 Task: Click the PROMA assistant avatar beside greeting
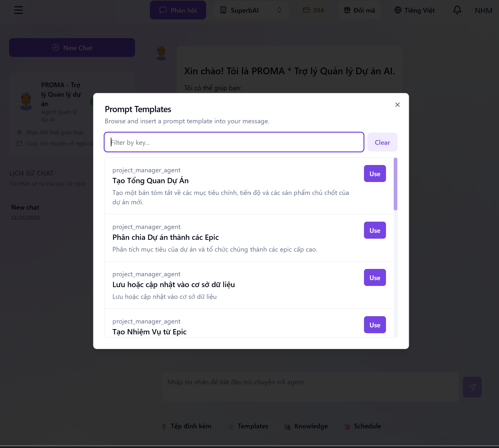click(161, 53)
